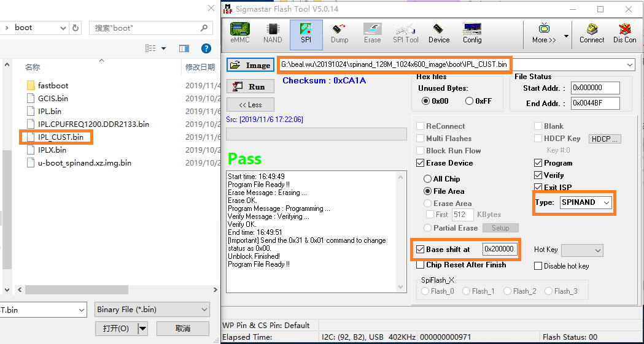The width and height of the screenshot is (644, 344).
Task: Click the Start Addr. input field
Action: click(595, 88)
